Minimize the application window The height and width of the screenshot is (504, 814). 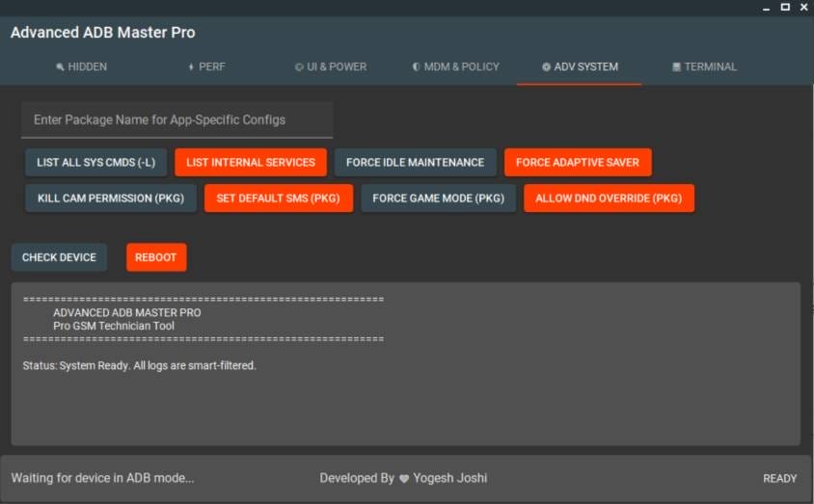pyautogui.click(x=766, y=8)
